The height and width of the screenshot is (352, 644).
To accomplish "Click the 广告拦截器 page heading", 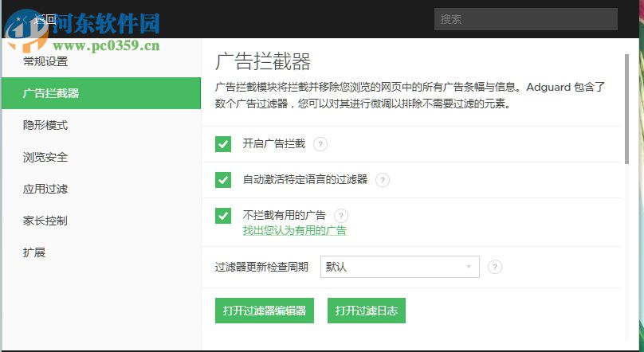I will [263, 61].
